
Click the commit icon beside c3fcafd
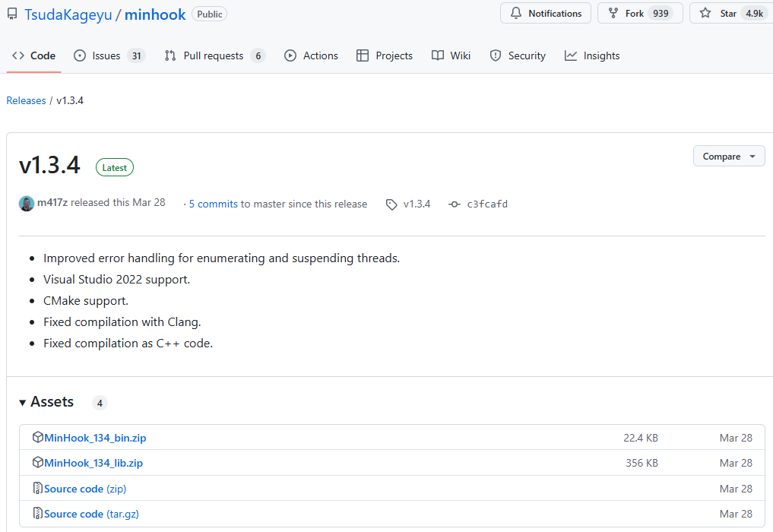click(x=454, y=204)
